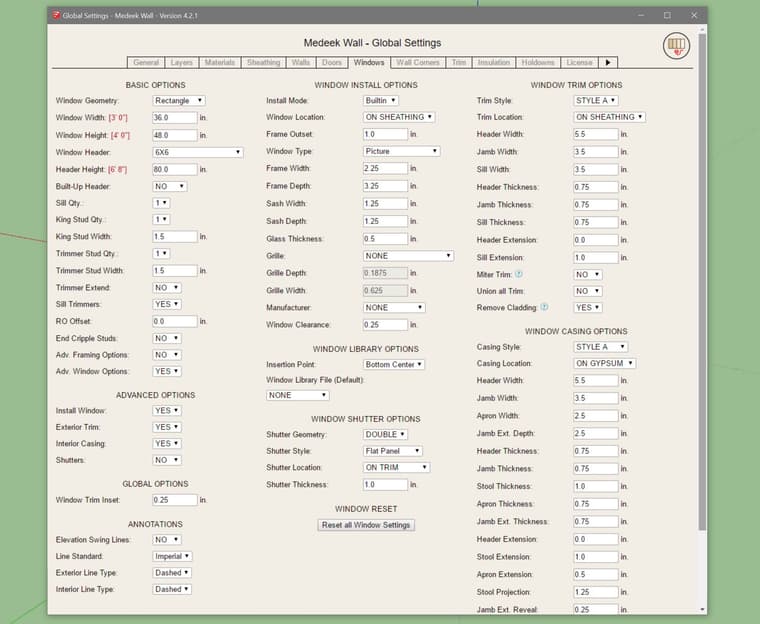Toggle Elevation Swing Lines setting
The height and width of the screenshot is (624, 760).
(x=166, y=539)
